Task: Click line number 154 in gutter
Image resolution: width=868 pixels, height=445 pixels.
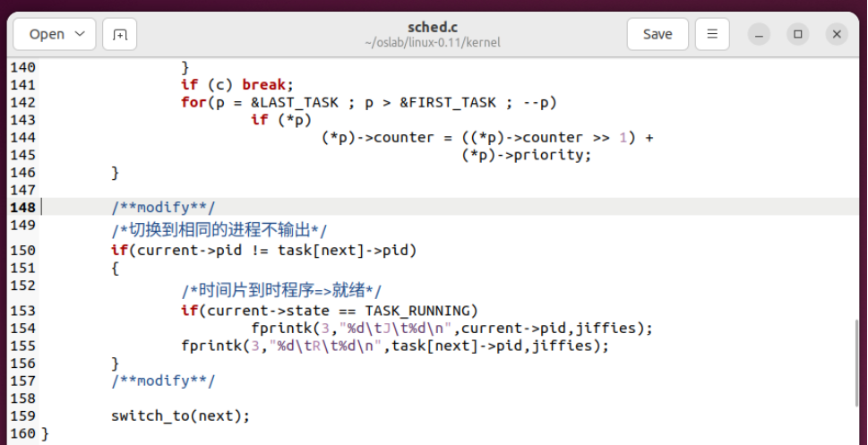Action: (x=22, y=329)
